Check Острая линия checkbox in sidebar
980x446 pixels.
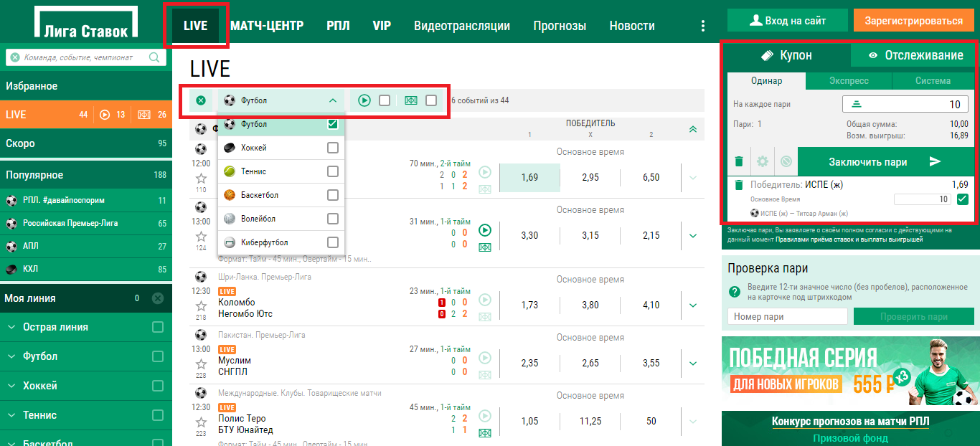pyautogui.click(x=158, y=327)
